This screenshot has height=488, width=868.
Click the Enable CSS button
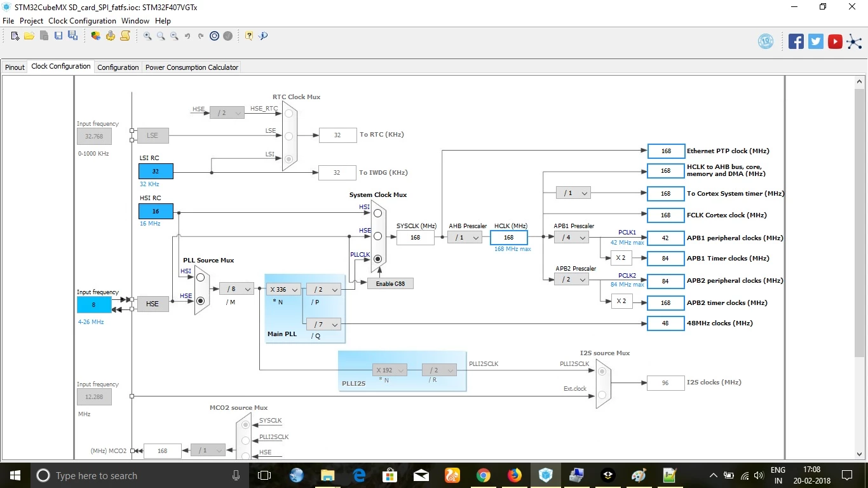pos(390,283)
